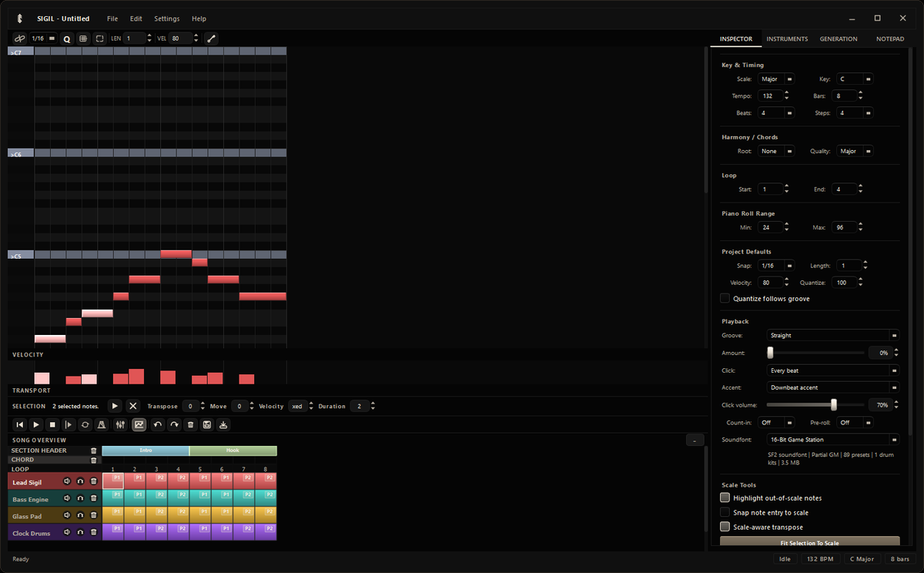Switch to the Generation tab
924x573 pixels.
(x=838, y=39)
